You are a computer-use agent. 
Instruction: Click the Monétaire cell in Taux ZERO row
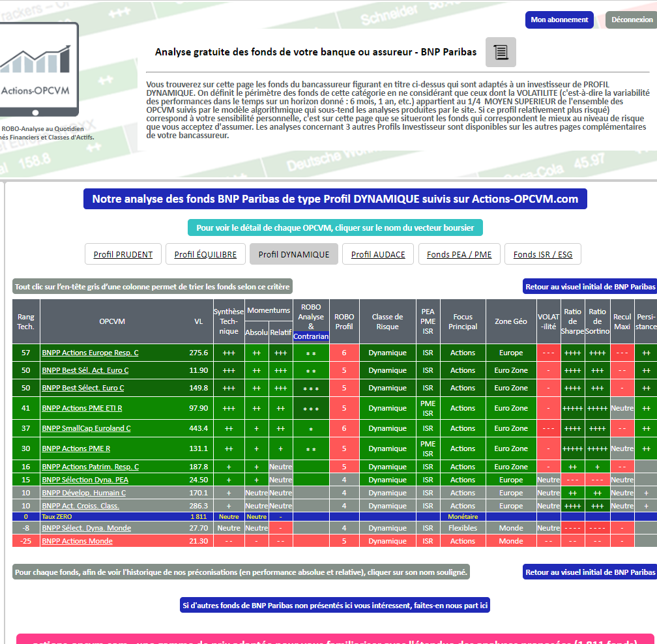[x=463, y=517]
